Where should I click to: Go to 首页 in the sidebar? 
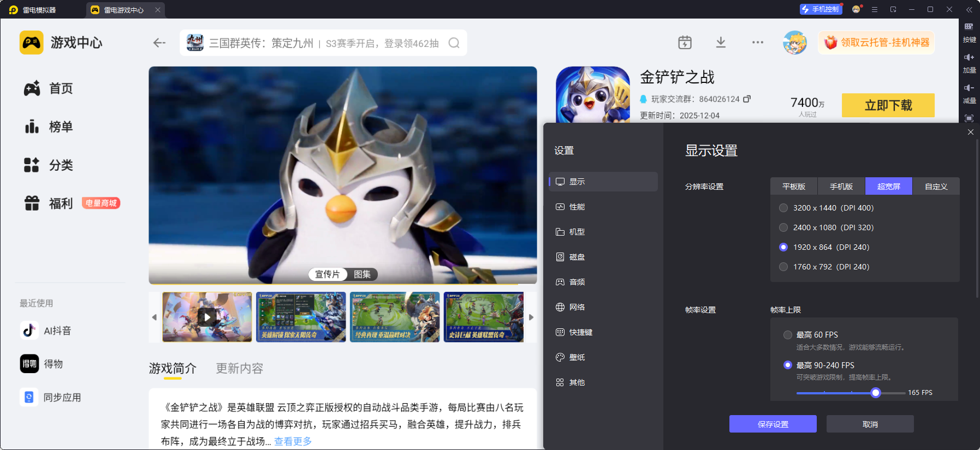pyautogui.click(x=49, y=88)
